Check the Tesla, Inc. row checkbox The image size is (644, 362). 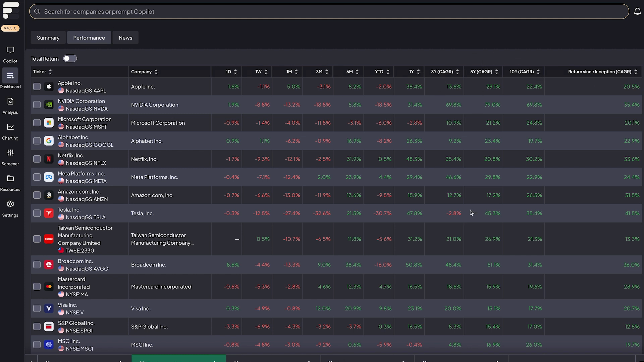[x=37, y=214]
